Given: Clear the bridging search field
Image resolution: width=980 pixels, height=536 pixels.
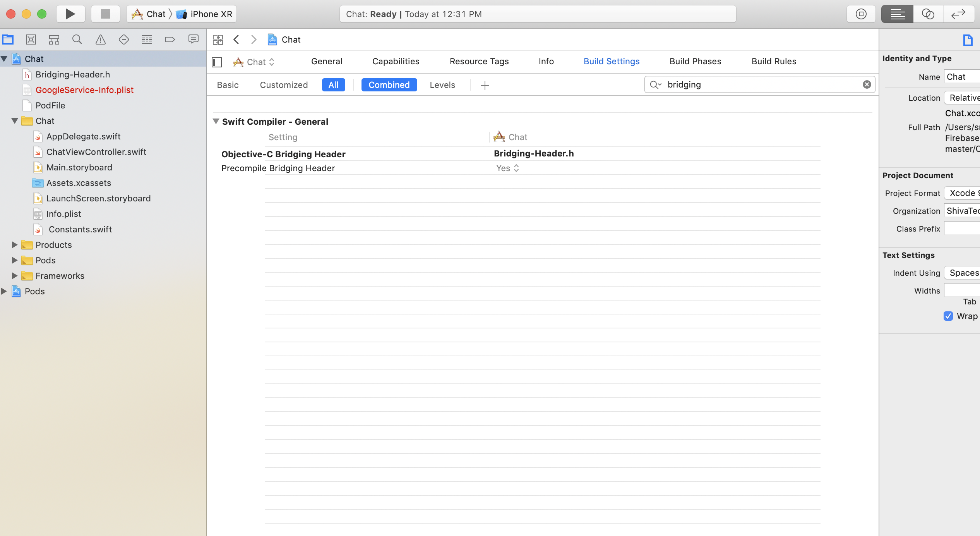Looking at the screenshot, I should point(867,84).
